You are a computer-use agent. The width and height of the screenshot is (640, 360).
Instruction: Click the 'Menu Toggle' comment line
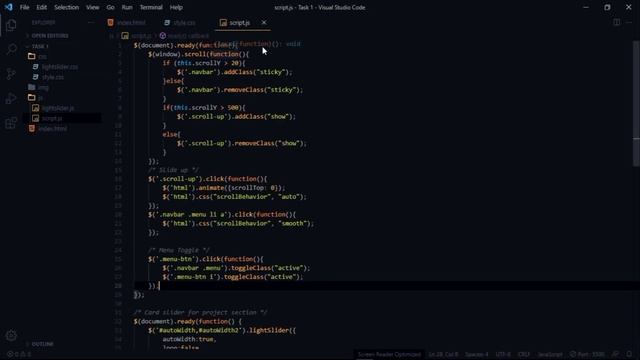click(x=179, y=250)
